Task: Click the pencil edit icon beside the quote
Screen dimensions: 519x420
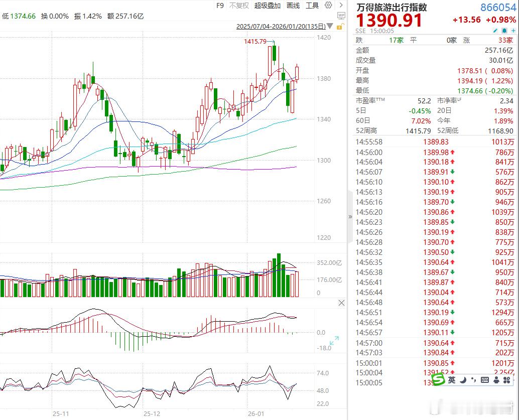Action: [495, 31]
